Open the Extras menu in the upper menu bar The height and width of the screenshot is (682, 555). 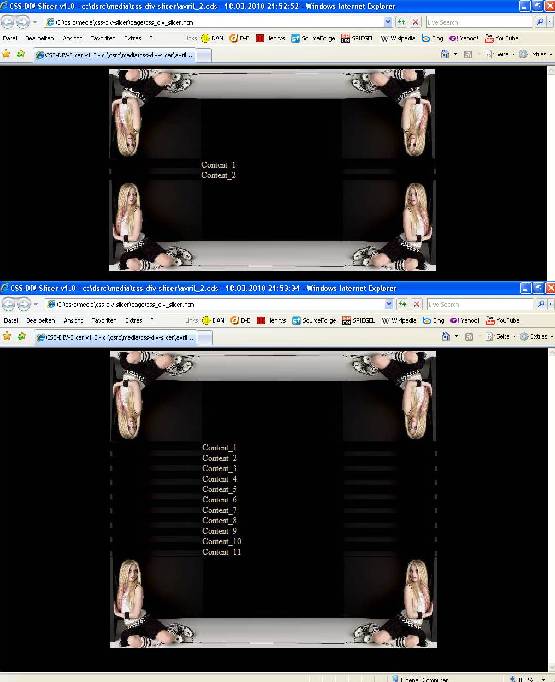[133, 38]
